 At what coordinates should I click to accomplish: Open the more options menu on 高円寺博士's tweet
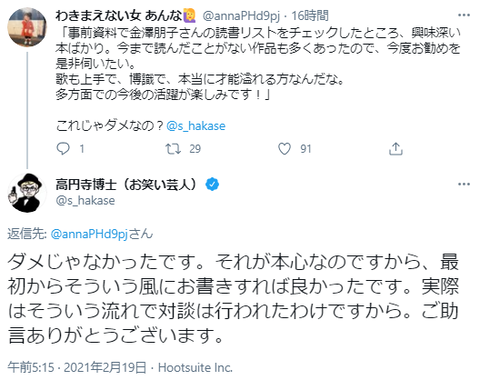coord(464,184)
